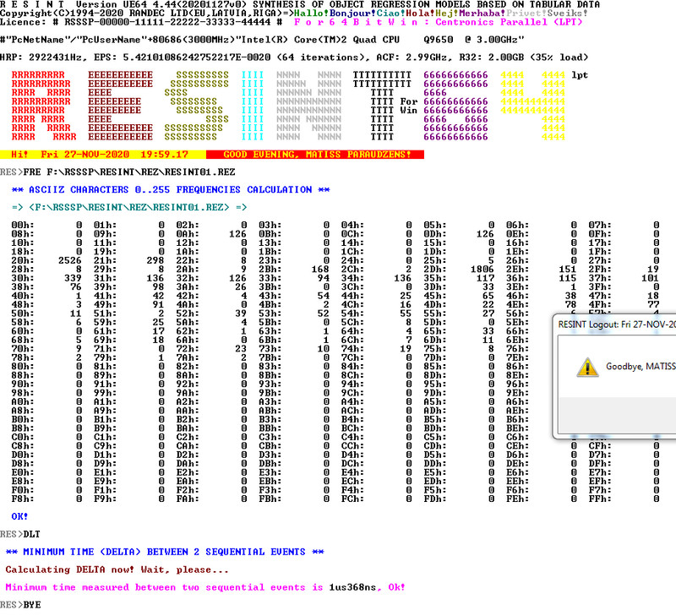Click the 4Ah label in the table

pos(188,305)
